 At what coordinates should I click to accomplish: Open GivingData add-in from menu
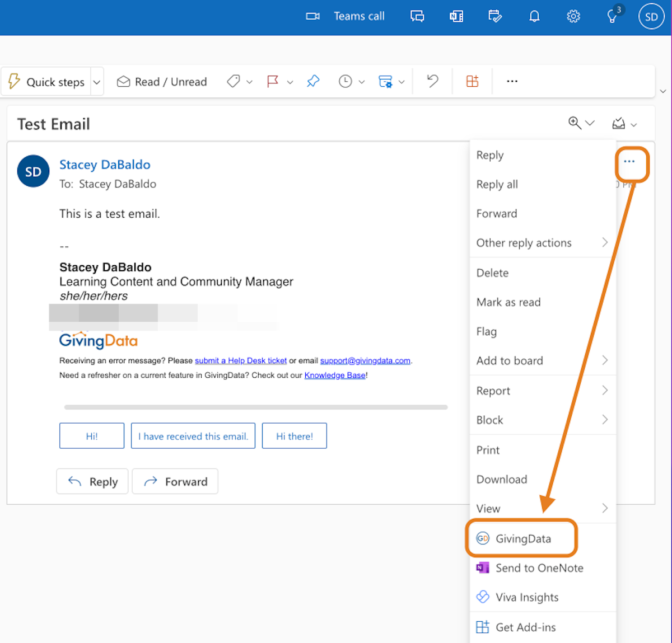tap(543, 538)
